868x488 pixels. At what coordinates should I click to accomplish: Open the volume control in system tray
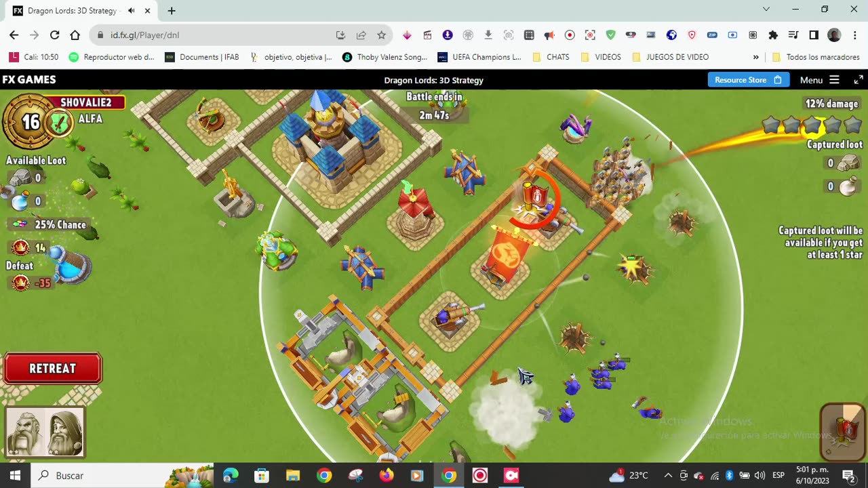[x=759, y=476]
